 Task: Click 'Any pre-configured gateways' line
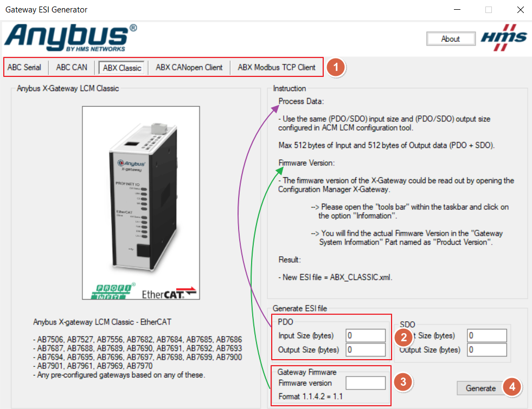click(x=119, y=375)
